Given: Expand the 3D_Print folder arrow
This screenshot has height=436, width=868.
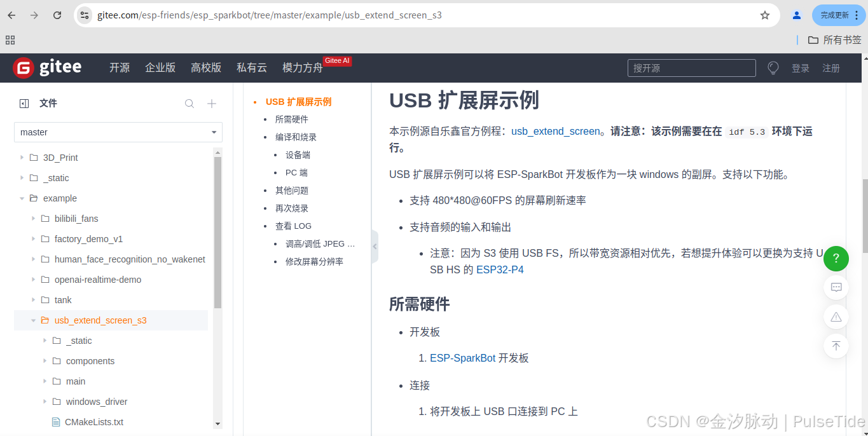Looking at the screenshot, I should click(22, 158).
